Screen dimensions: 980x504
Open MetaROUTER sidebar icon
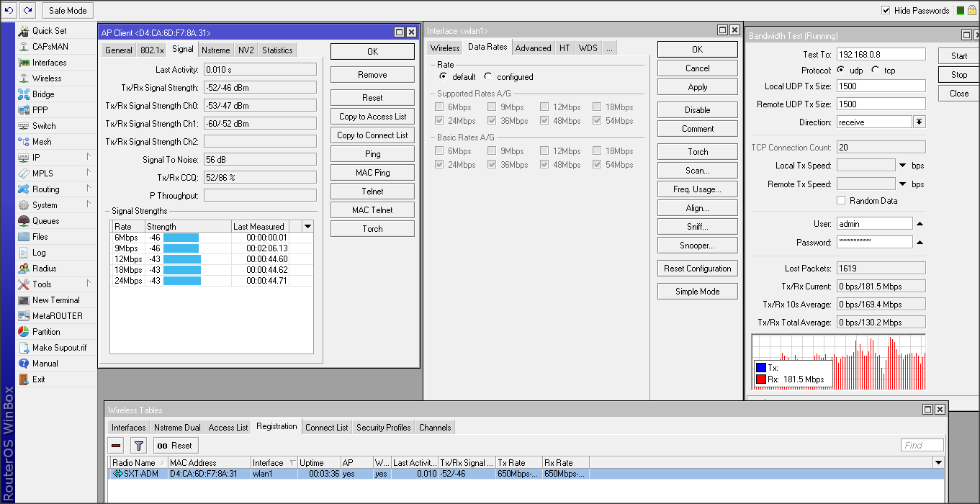[x=24, y=316]
